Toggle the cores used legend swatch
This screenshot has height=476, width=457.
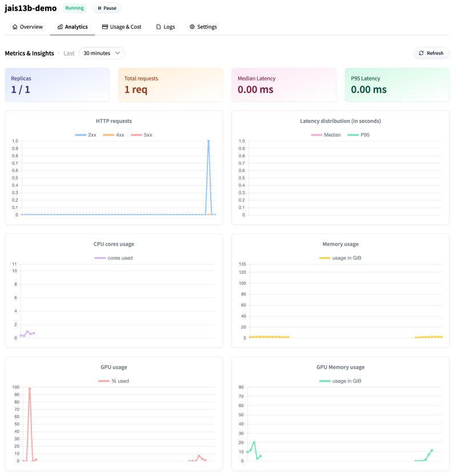click(x=100, y=258)
